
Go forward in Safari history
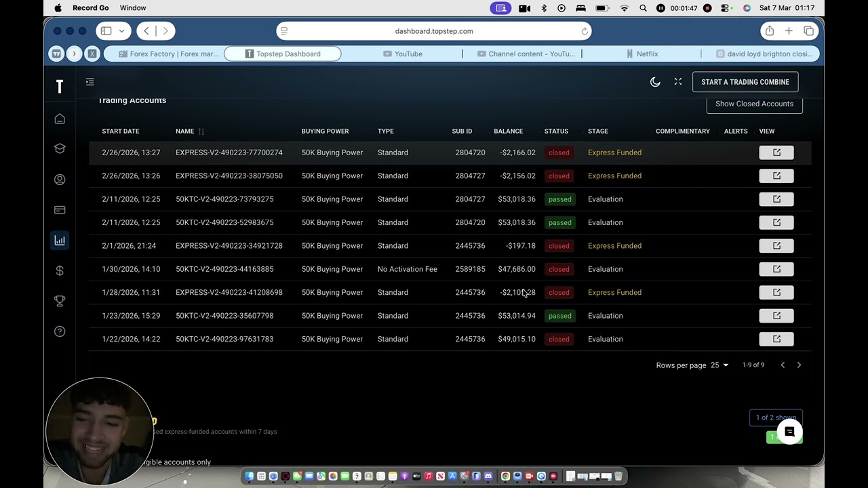click(165, 31)
